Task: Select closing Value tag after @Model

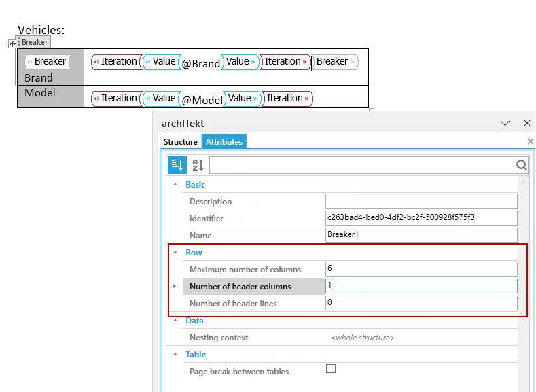Action: pyautogui.click(x=242, y=99)
